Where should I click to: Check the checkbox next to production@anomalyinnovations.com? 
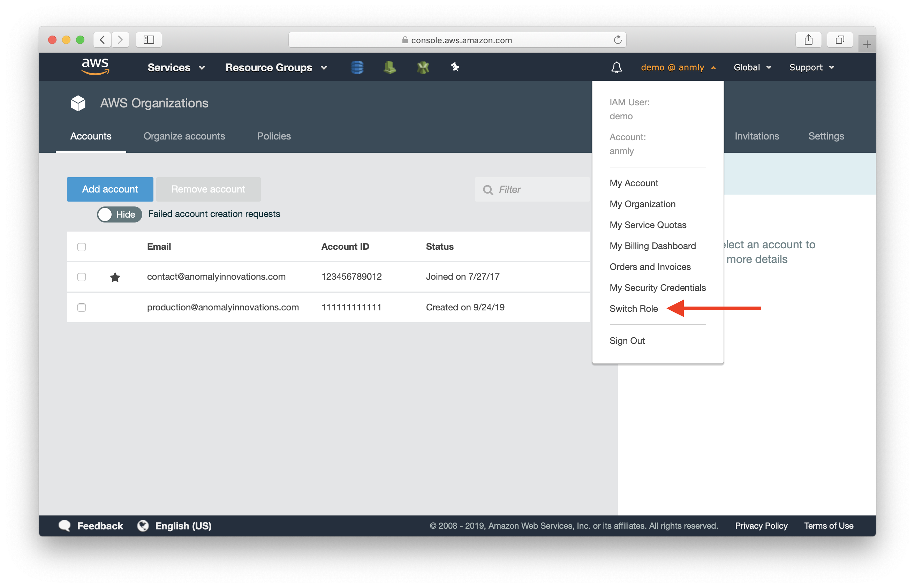(x=81, y=307)
